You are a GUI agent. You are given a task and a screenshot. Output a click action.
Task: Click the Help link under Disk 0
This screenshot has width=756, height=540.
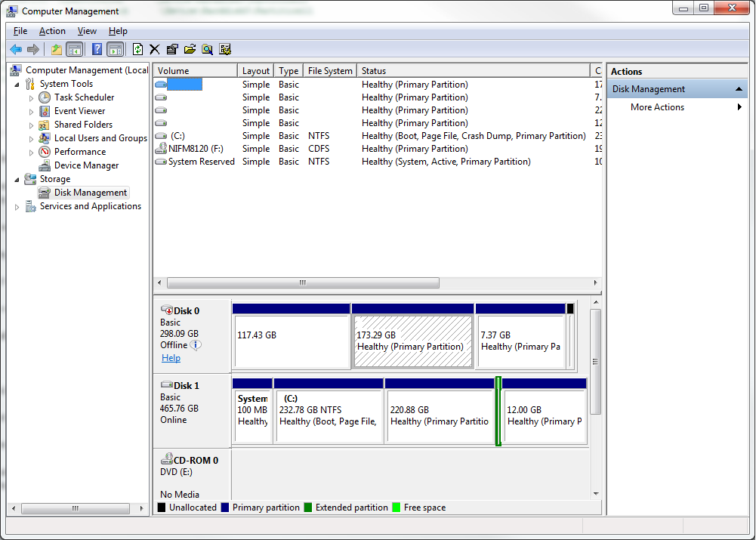pyautogui.click(x=171, y=358)
